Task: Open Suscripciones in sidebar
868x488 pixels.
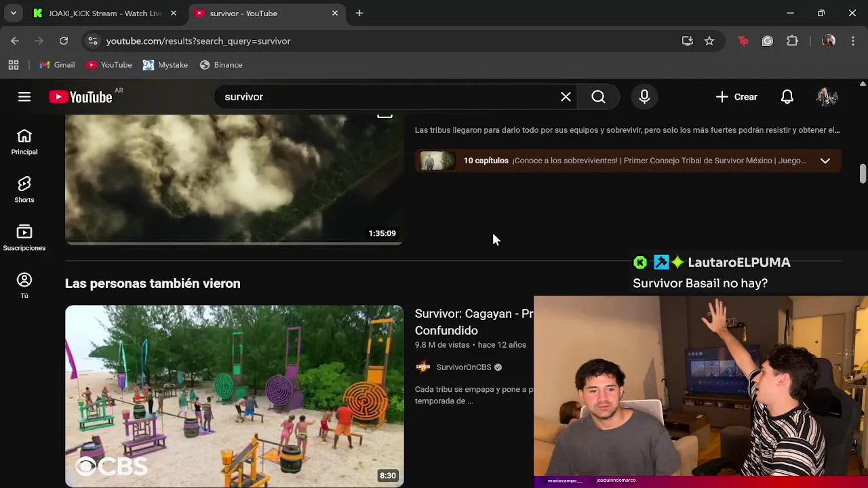Action: [x=24, y=238]
